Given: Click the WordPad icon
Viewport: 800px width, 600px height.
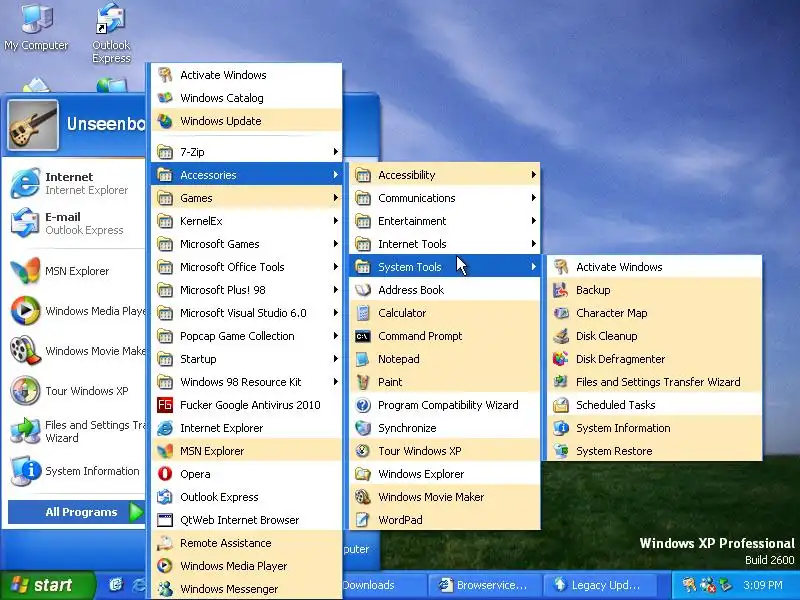Looking at the screenshot, I should pos(363,519).
